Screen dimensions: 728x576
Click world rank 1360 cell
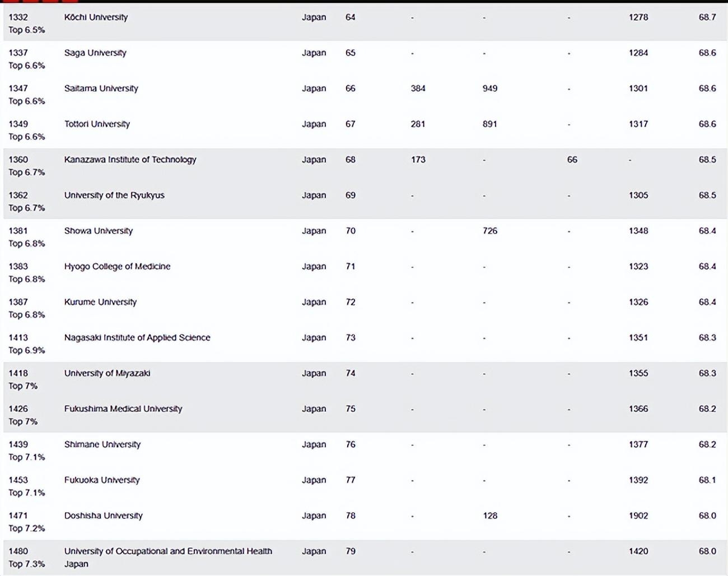coord(18,160)
